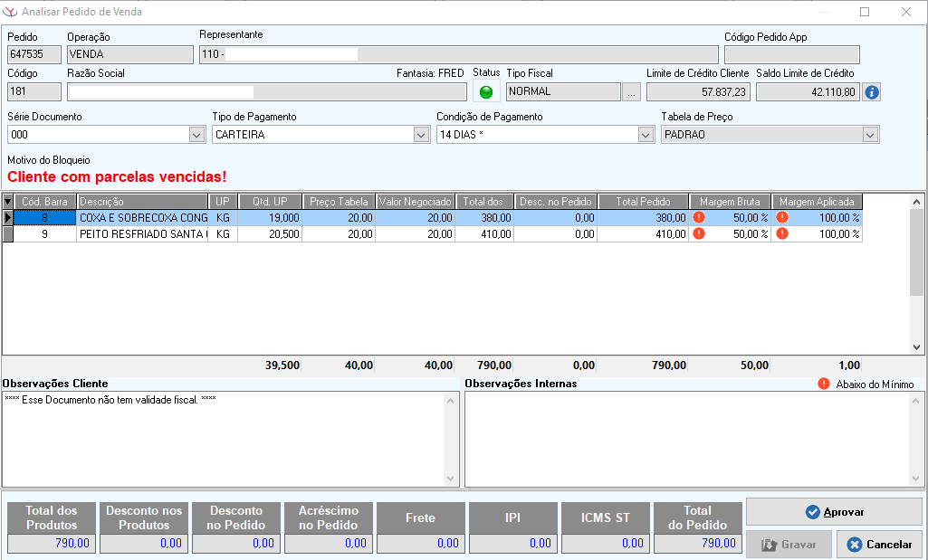Screen dimensions: 928x560
Task: Select PEITO RESFRIADO SANTA description cell
Action: [x=143, y=234]
